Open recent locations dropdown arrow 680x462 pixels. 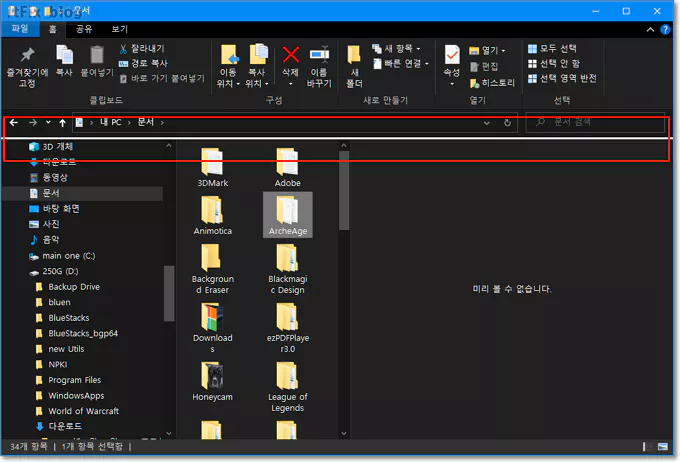[x=48, y=123]
